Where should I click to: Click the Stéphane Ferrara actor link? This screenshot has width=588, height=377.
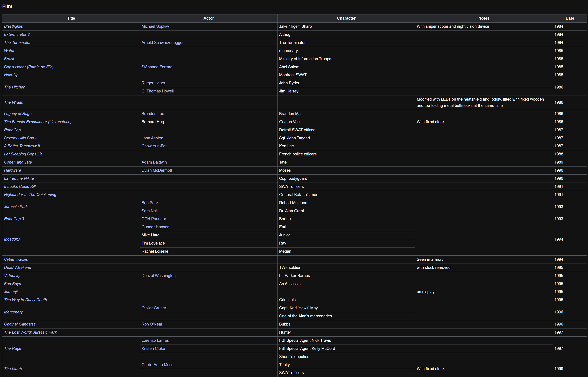(x=157, y=67)
